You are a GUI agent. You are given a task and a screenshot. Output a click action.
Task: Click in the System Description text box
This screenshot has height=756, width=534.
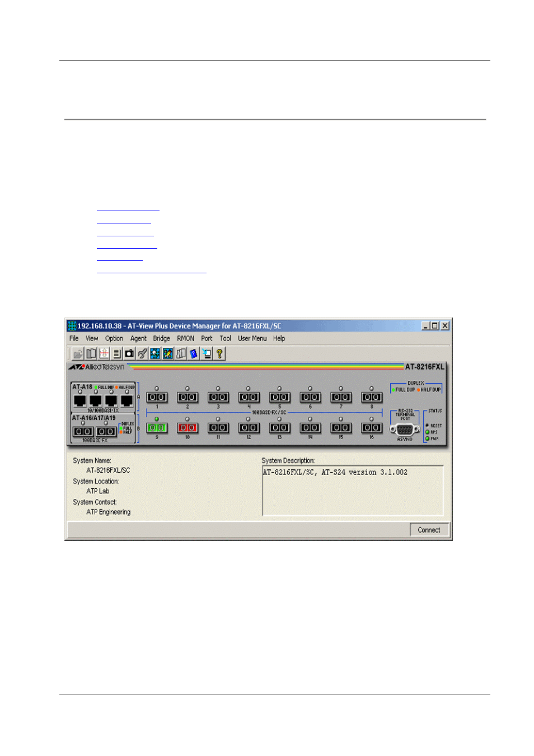pyautogui.click(x=353, y=491)
